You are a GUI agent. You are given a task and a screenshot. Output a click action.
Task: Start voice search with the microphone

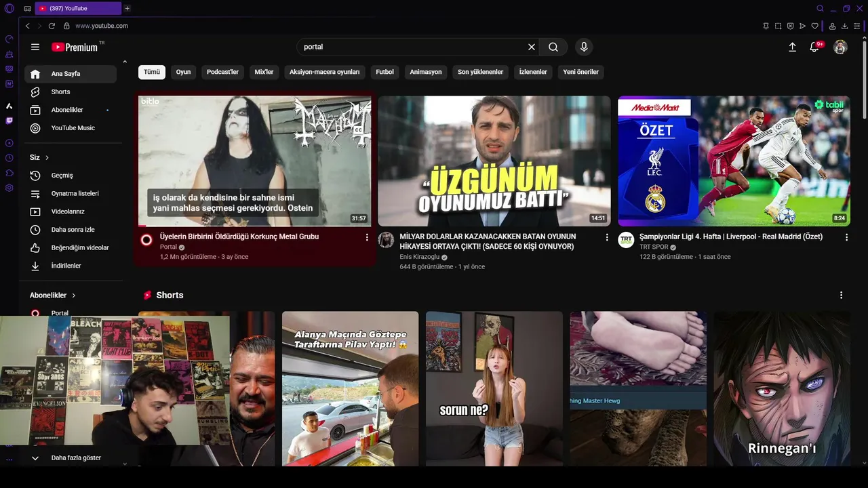[x=584, y=47]
